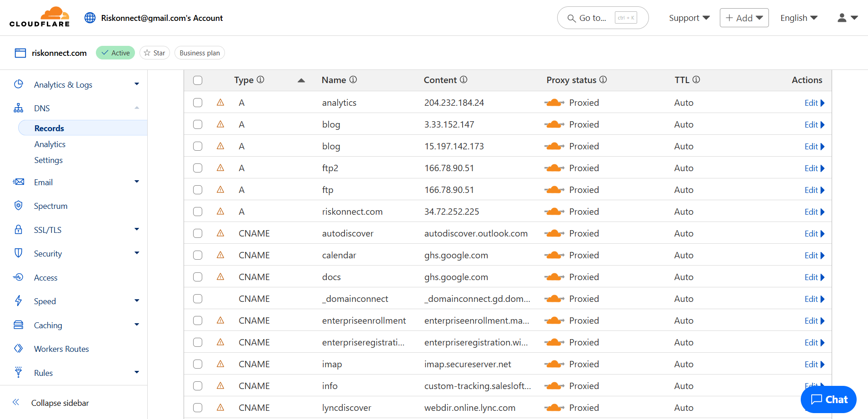Viewport: 868px width, 419px height.
Task: Open the Support dropdown menu
Action: (689, 18)
